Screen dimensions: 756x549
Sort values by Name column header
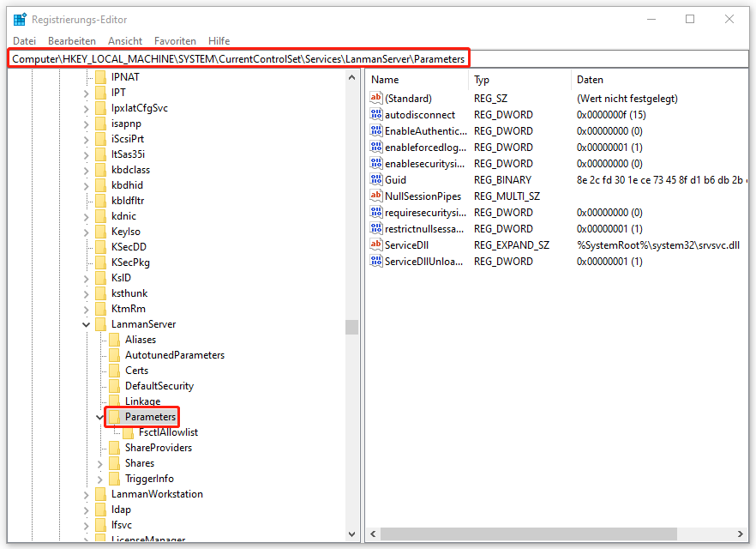click(x=417, y=80)
